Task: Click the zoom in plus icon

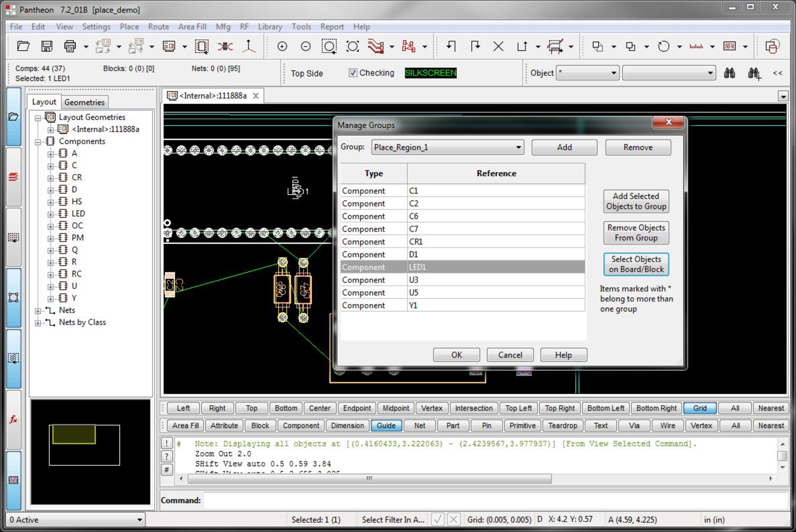Action: coord(282,46)
